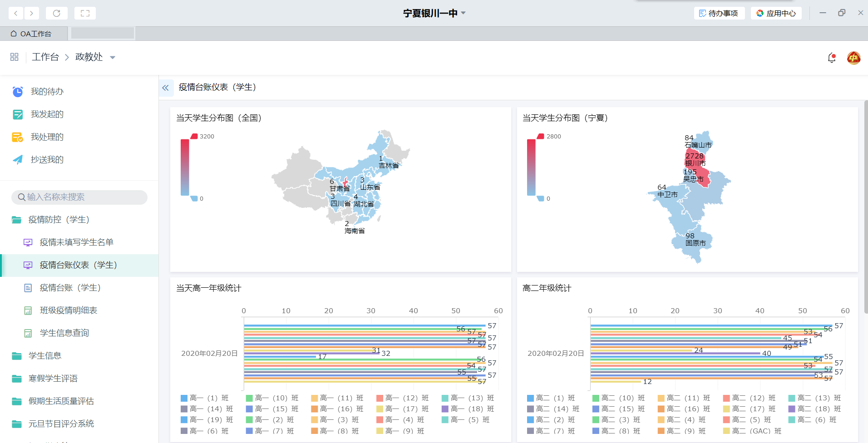Toggle 高二（1）班 legend series
This screenshot has width=868, height=443.
(551, 398)
